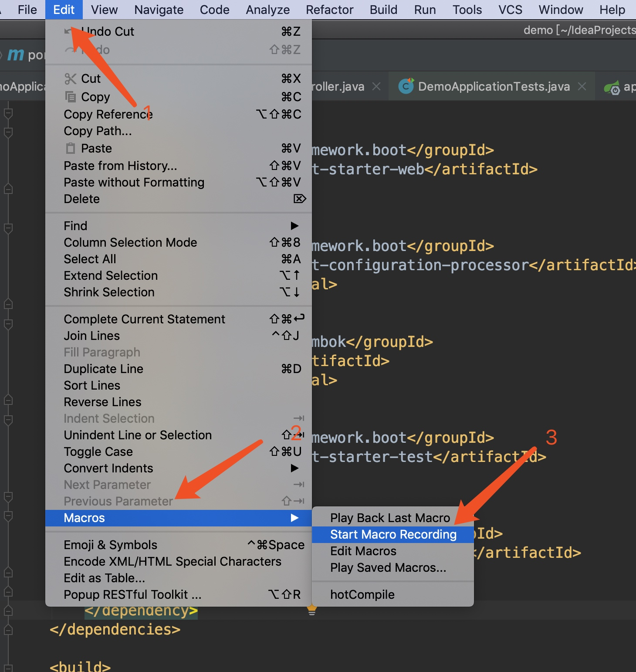Image resolution: width=636 pixels, height=672 pixels.
Task: Open the Window menu
Action: click(x=561, y=10)
